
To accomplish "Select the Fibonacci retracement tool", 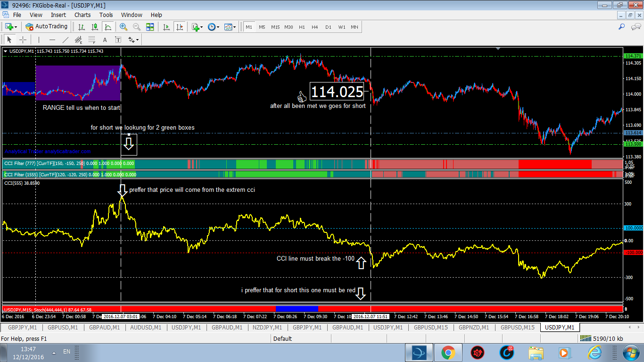I will (92, 40).
